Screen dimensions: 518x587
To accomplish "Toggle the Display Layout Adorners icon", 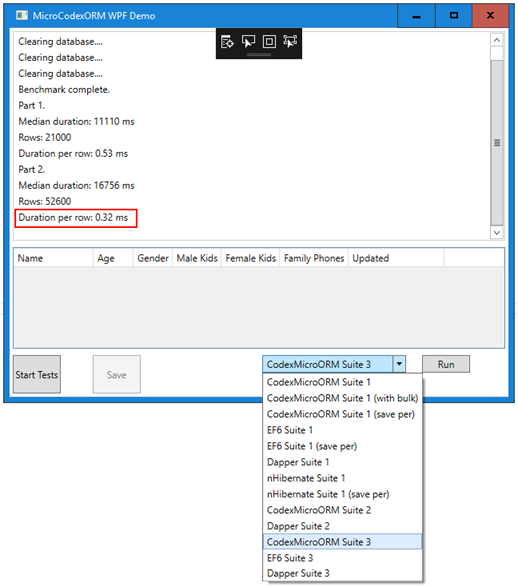I will coord(269,41).
